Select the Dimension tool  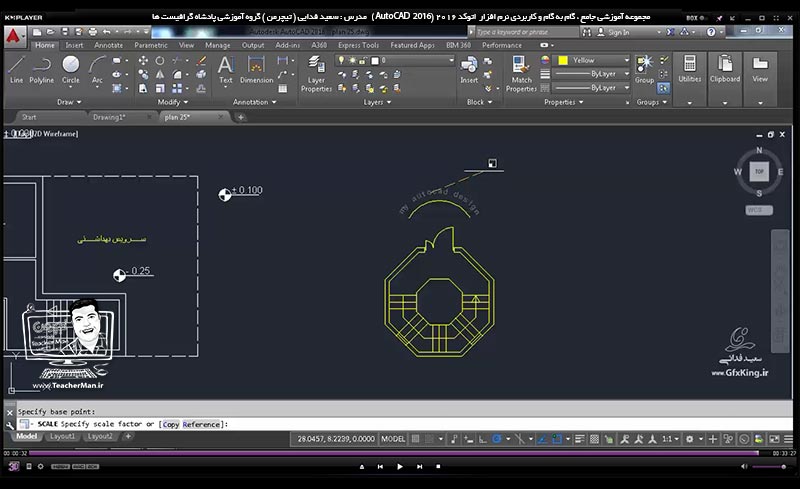[256, 69]
